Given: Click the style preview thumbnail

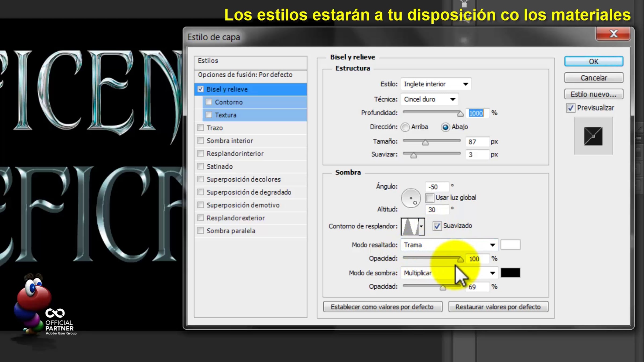Looking at the screenshot, I should pos(593,136).
